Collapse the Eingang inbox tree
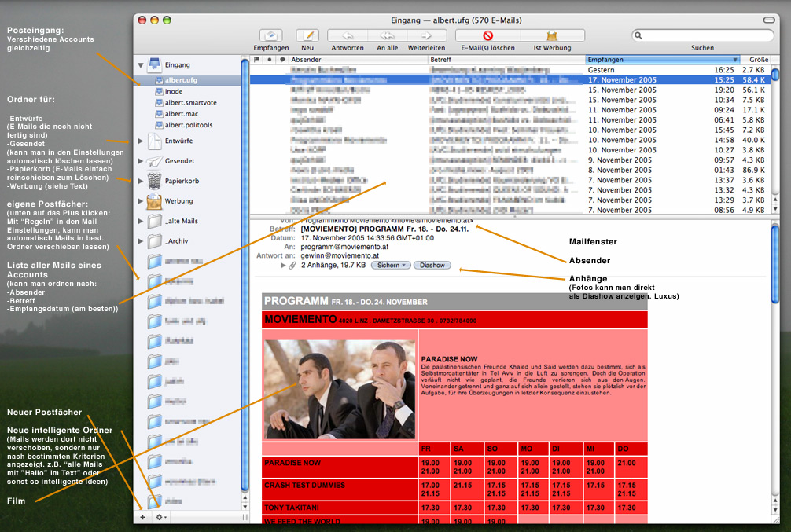The image size is (791, 532). (x=140, y=65)
